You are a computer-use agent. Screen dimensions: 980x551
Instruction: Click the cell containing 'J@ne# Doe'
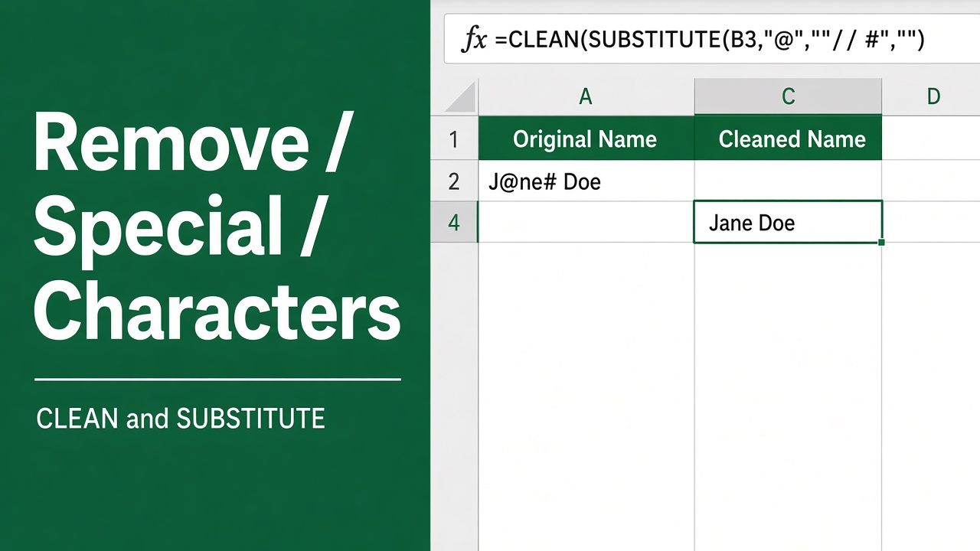(586, 181)
